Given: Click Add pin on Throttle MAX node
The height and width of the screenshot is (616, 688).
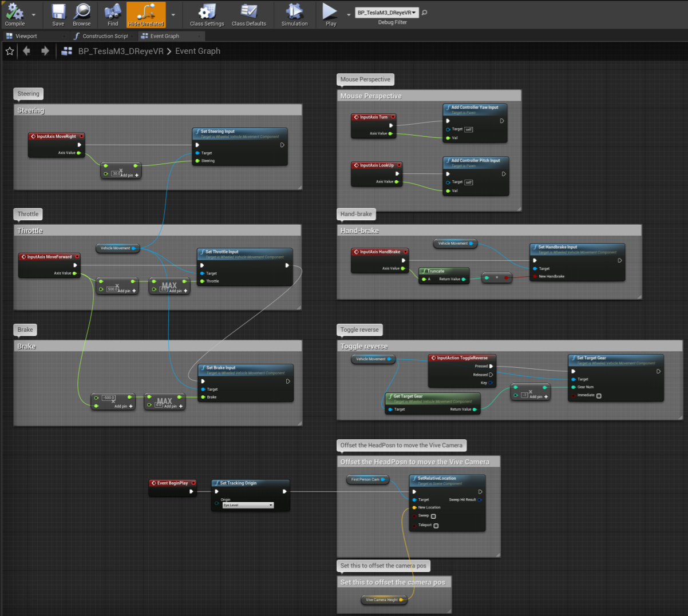Looking at the screenshot, I should [x=178, y=291].
